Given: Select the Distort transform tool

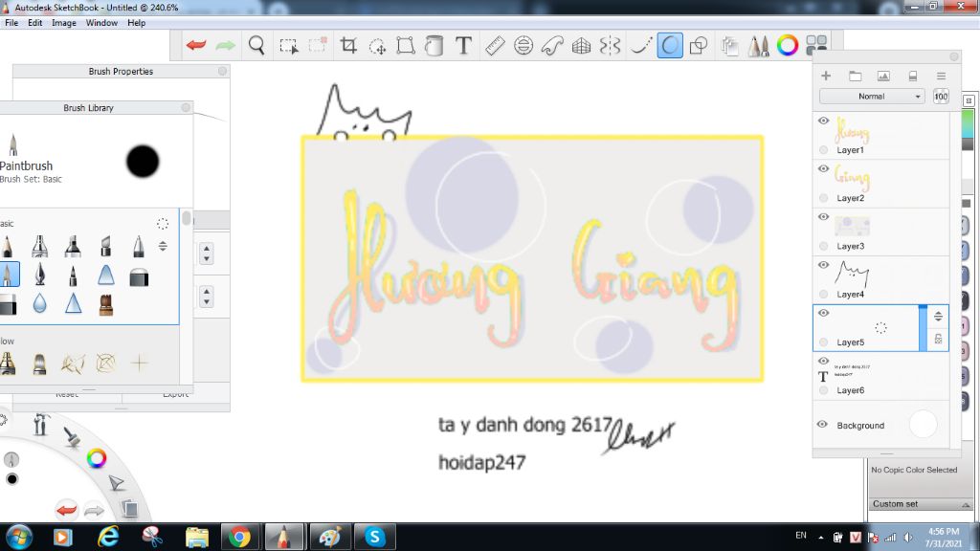Looking at the screenshot, I should click(406, 45).
